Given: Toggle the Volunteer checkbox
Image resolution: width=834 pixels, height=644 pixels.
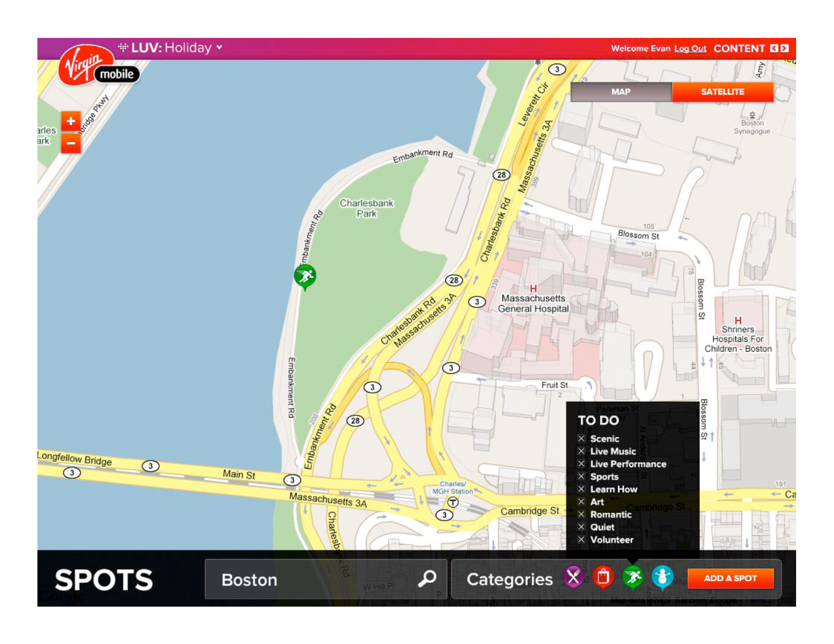Looking at the screenshot, I should [581, 539].
